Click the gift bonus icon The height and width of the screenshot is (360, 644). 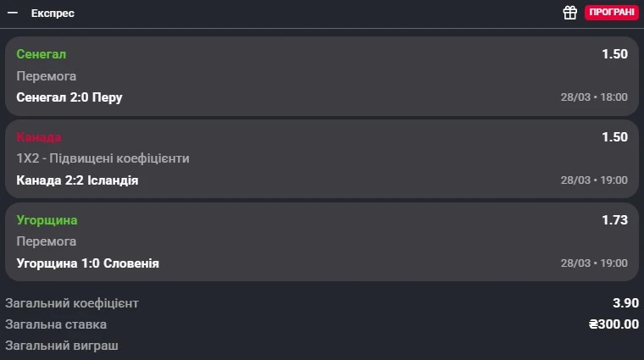click(x=570, y=13)
